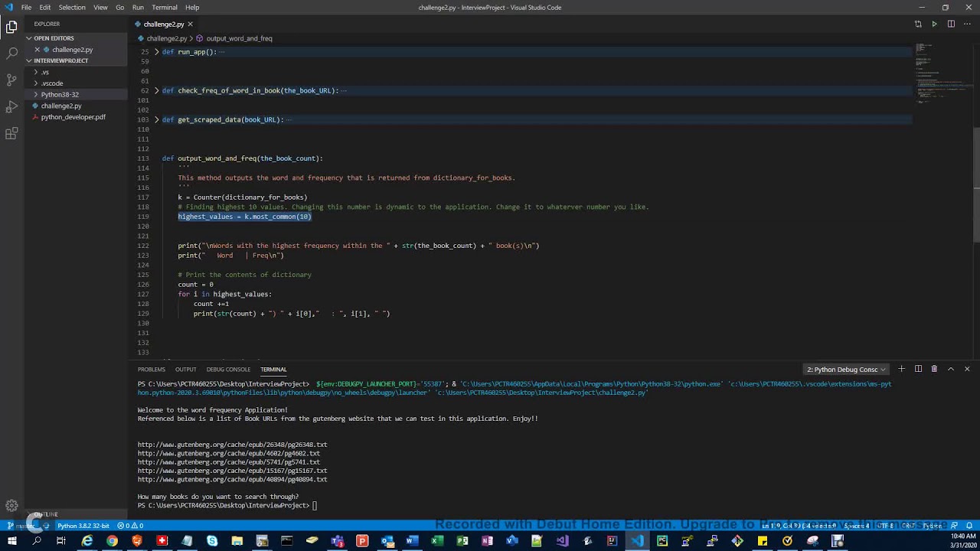Run the Python file with the play icon
Screen dimensions: 980x551
click(x=934, y=24)
